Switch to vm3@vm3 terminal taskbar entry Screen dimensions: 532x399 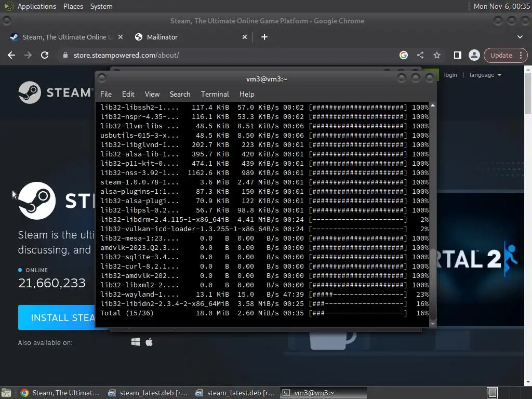[323, 393]
